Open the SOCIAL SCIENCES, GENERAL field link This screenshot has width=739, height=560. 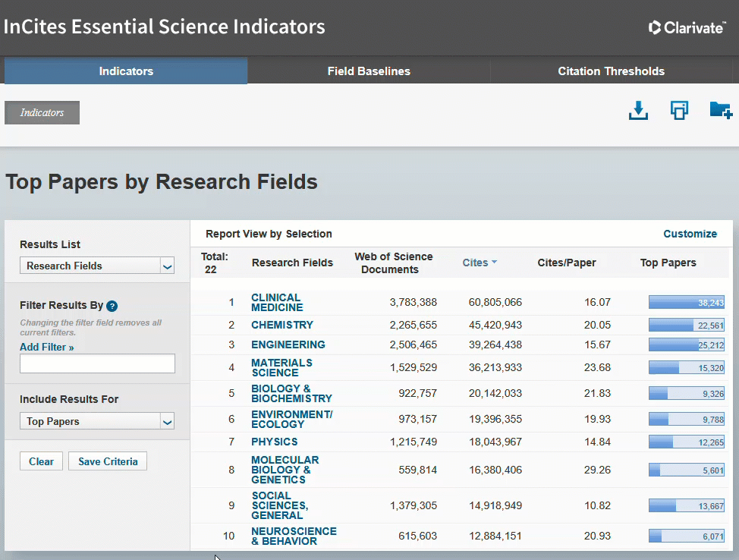coord(279,505)
